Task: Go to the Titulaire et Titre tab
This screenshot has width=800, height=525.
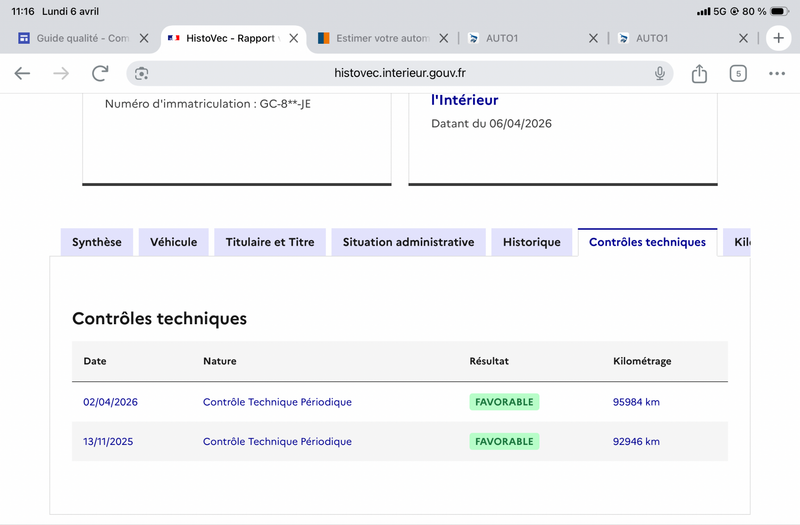Action: click(270, 242)
